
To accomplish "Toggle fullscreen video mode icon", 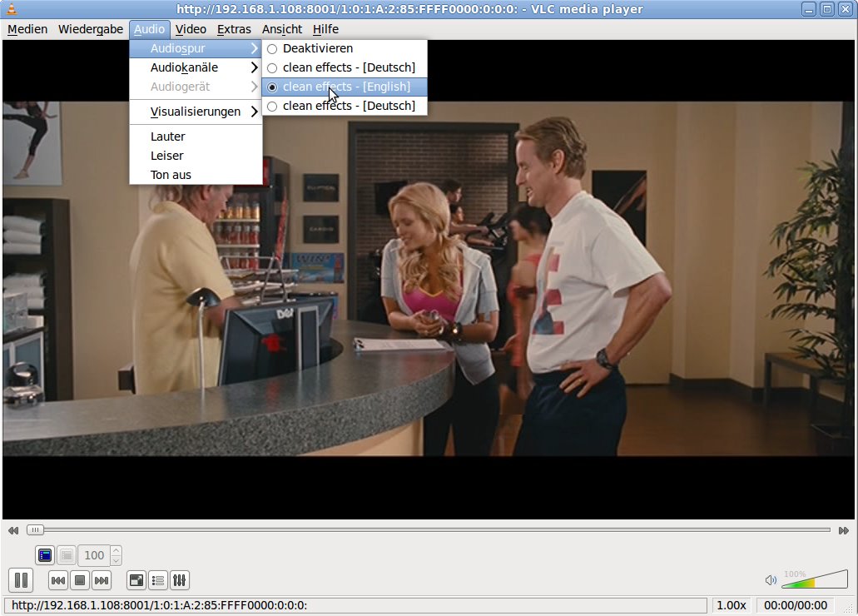I will coord(136,580).
